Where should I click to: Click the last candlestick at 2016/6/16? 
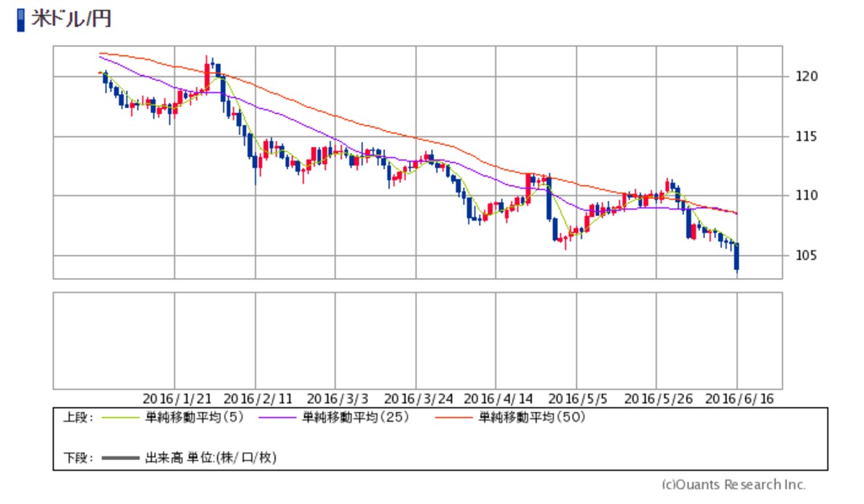click(x=737, y=258)
